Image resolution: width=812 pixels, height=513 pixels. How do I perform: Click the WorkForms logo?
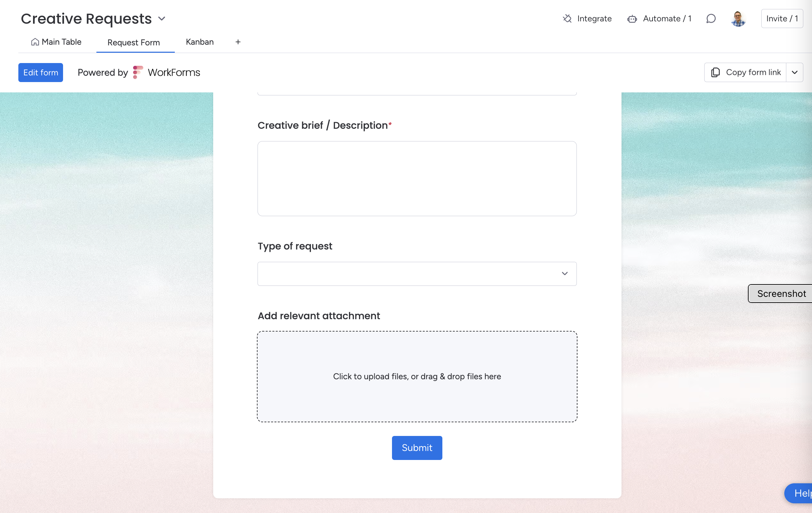[x=138, y=72]
